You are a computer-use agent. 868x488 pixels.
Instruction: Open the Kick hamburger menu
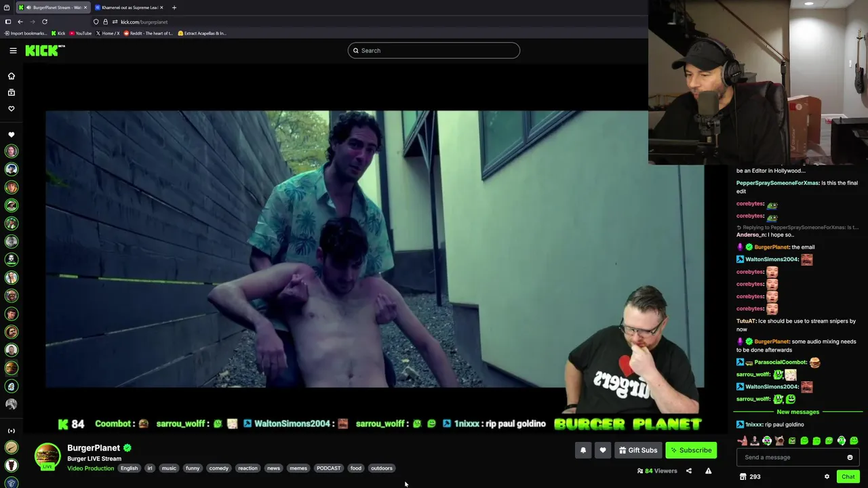(x=13, y=50)
